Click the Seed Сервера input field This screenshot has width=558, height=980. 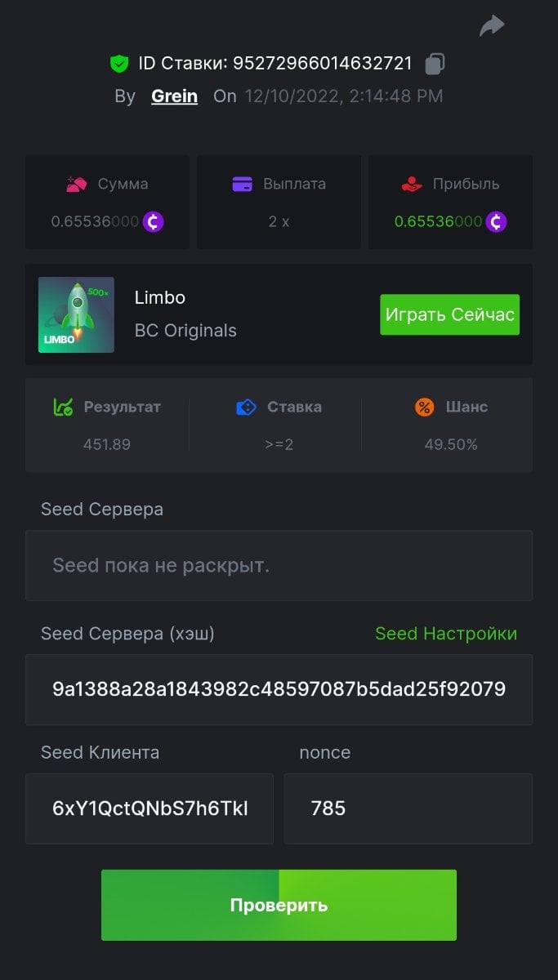[279, 565]
